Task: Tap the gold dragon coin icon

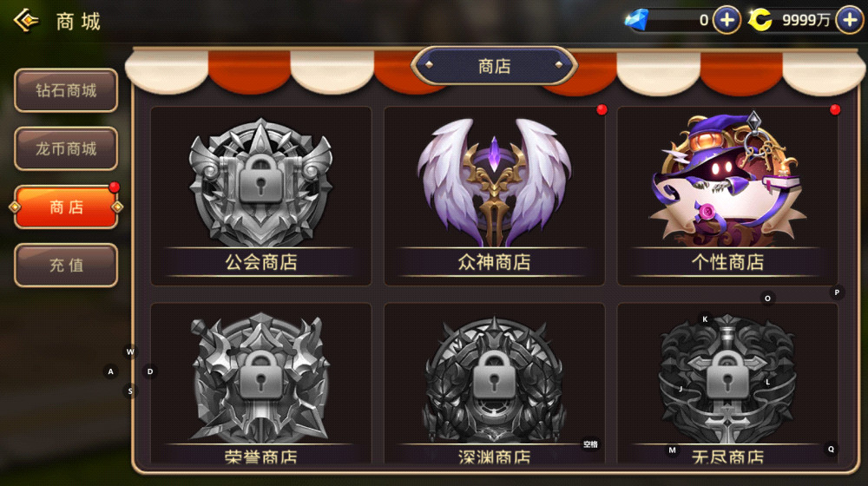Action: pyautogui.click(x=760, y=21)
